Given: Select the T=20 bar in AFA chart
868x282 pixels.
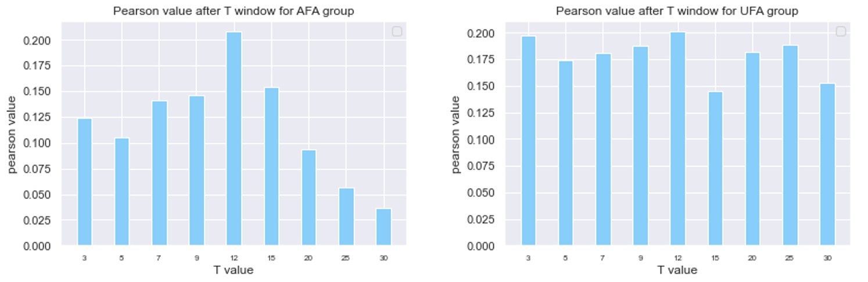Looking at the screenshot, I should click(309, 198).
